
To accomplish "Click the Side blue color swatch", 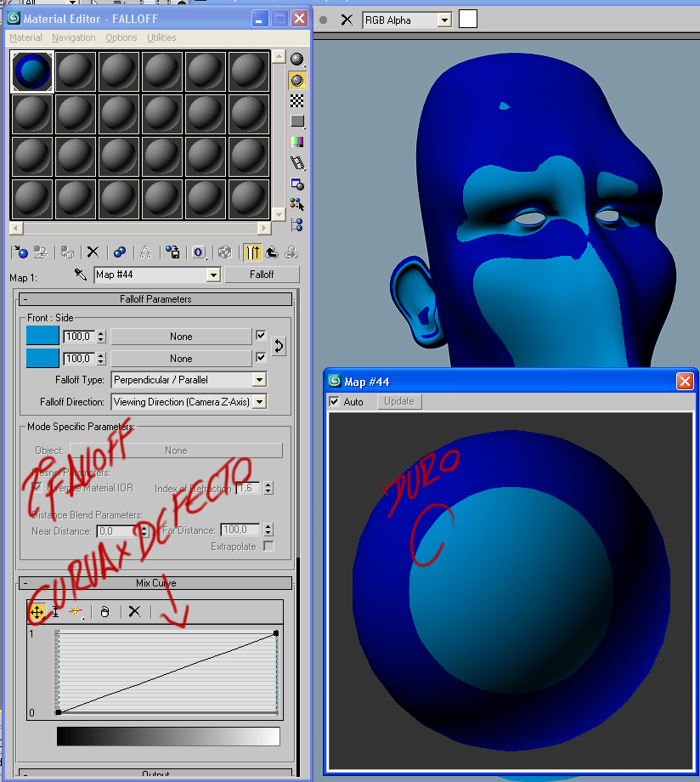I will point(42,359).
